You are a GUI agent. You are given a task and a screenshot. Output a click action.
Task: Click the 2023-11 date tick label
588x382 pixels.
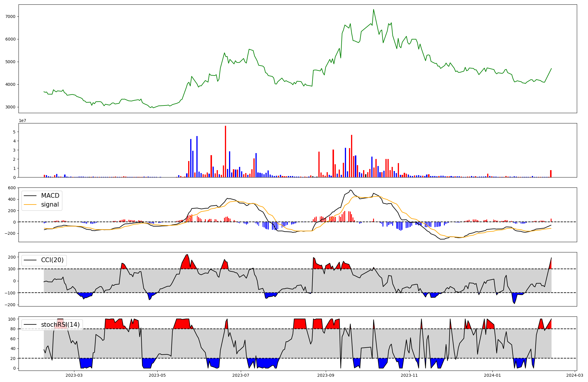coord(409,375)
